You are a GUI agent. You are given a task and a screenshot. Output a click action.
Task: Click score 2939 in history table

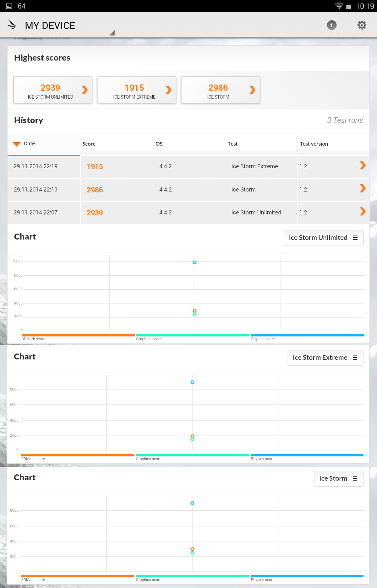pyautogui.click(x=95, y=213)
